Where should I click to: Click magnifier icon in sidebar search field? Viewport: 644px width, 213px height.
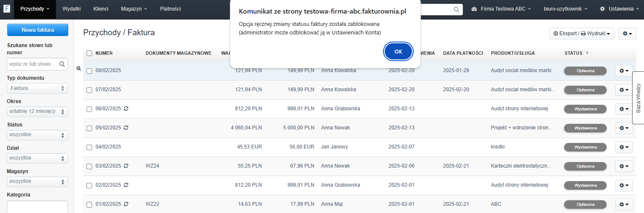pyautogui.click(x=62, y=64)
